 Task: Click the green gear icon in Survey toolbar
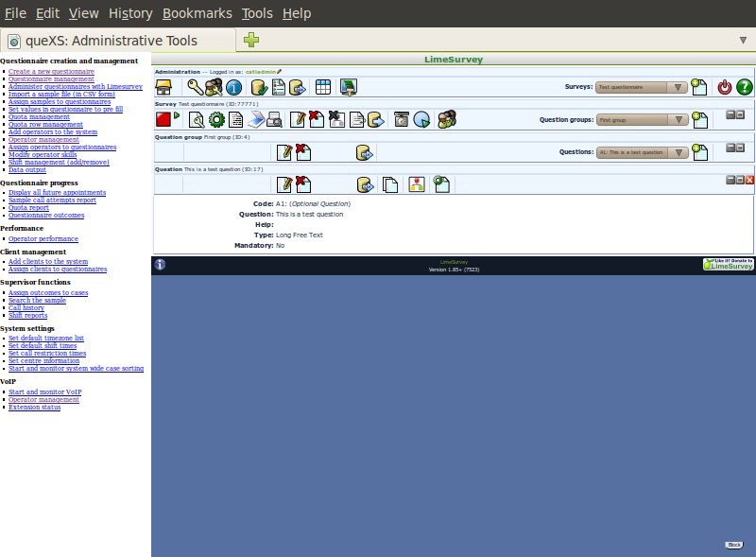point(216,119)
